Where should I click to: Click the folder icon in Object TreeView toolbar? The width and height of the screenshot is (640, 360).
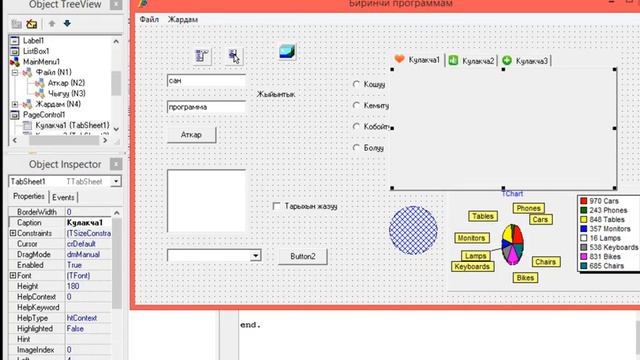coord(31,24)
